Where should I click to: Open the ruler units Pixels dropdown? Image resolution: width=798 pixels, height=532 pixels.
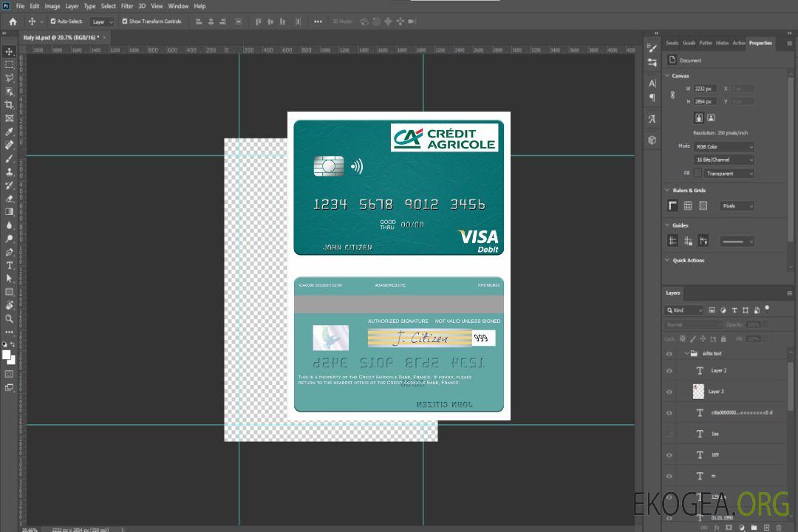pos(737,205)
